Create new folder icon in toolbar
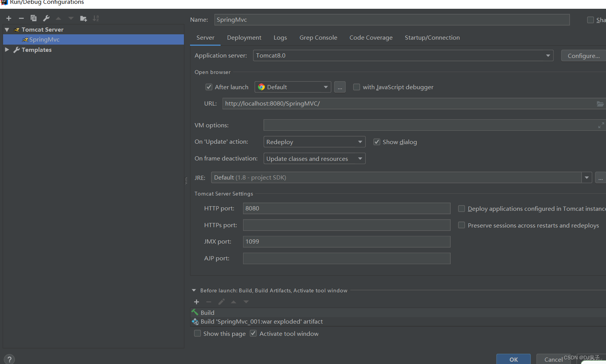 click(84, 18)
